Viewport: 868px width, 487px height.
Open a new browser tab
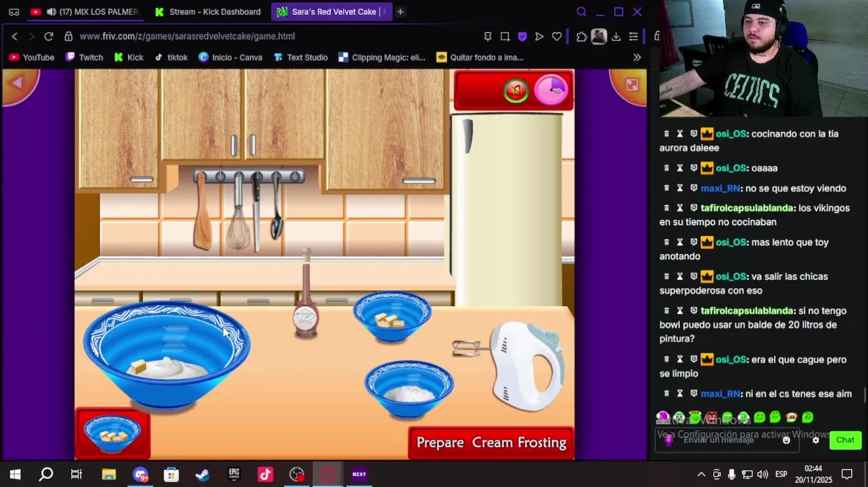coord(401,11)
